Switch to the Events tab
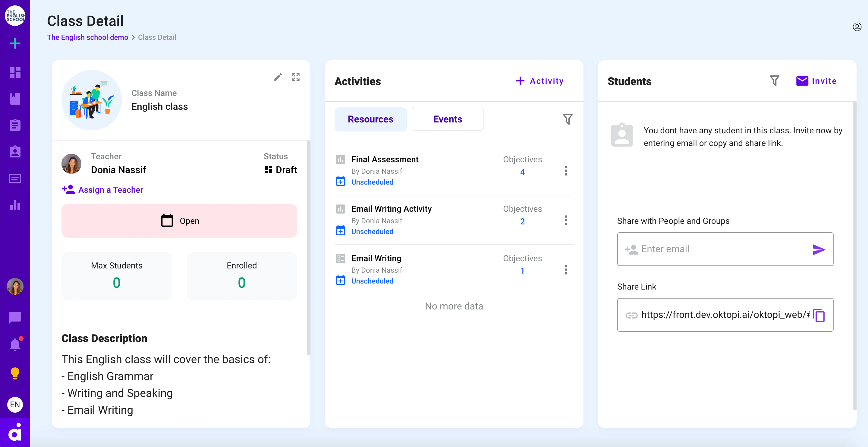 tap(448, 119)
